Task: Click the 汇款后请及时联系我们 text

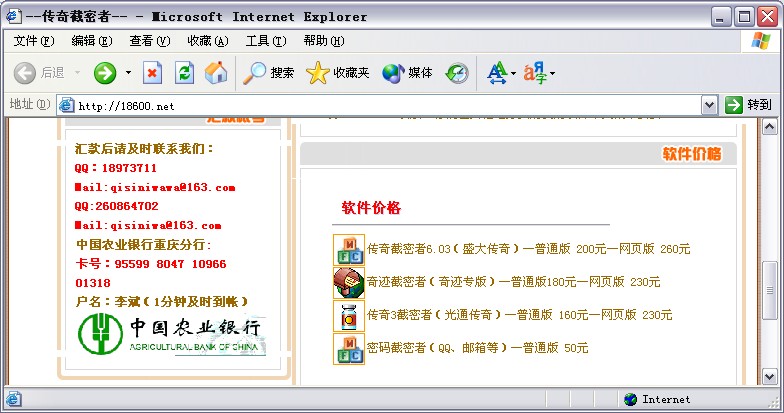Action: point(144,148)
